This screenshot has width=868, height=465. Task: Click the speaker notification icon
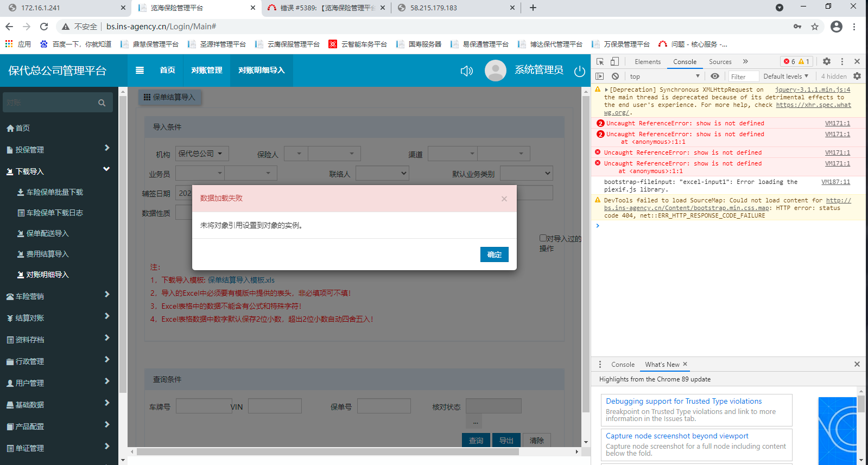click(467, 71)
